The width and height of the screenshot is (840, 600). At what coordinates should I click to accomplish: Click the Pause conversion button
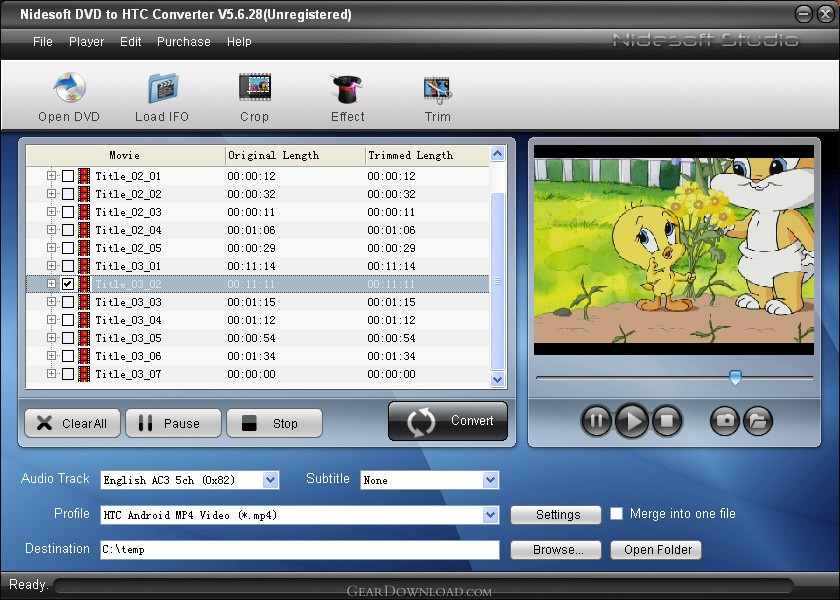pyautogui.click(x=174, y=423)
